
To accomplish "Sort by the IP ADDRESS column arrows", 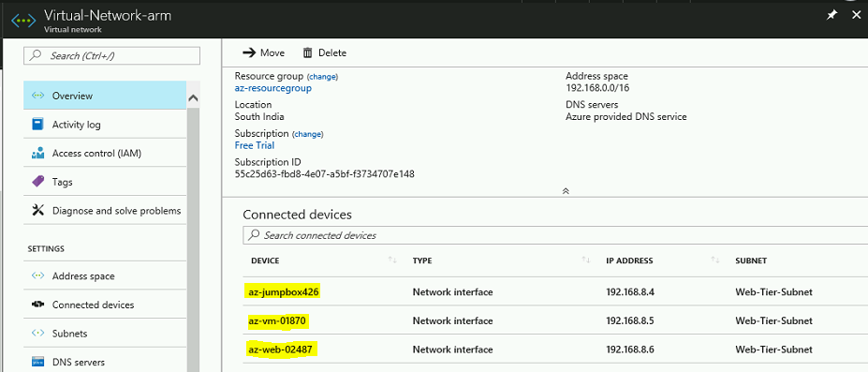I will tap(715, 260).
